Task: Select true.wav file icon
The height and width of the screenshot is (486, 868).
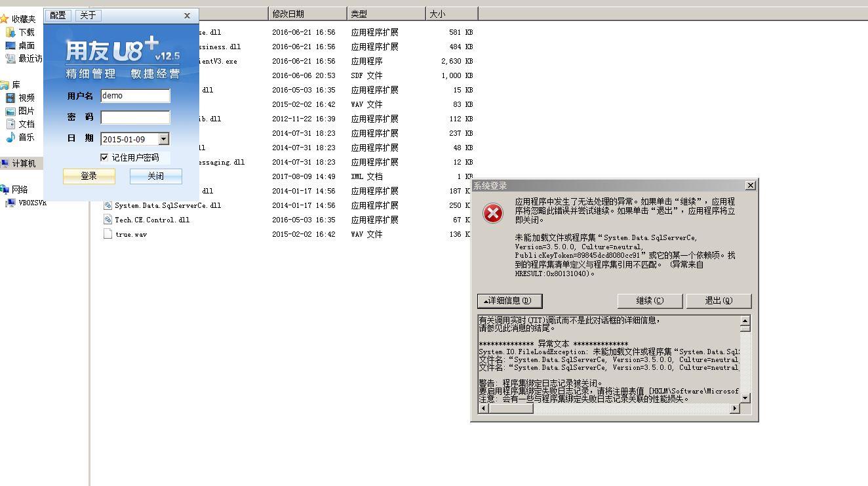Action: 108,234
